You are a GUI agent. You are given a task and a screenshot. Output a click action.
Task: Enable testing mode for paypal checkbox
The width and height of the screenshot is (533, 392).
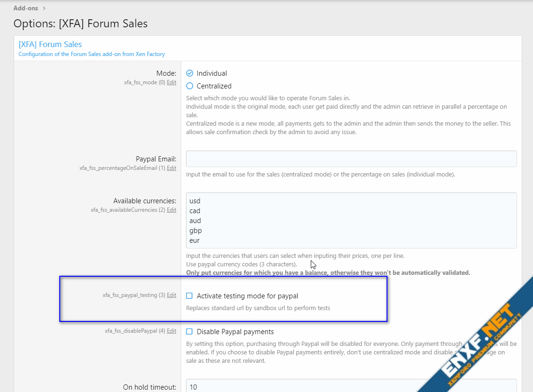pos(189,296)
